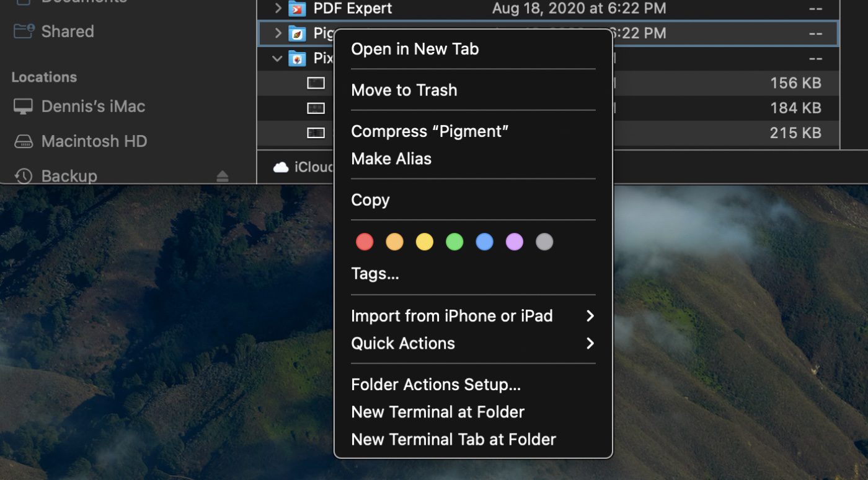Screen dimensions: 868x480
Task: Apply the purple color tag
Action: pyautogui.click(x=515, y=242)
